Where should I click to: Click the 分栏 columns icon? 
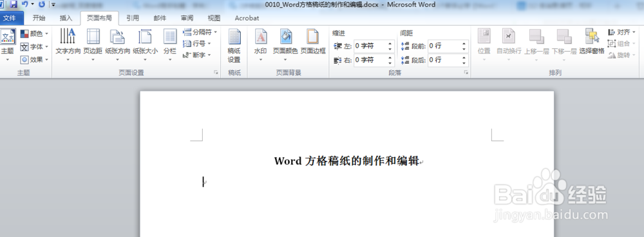(x=169, y=37)
